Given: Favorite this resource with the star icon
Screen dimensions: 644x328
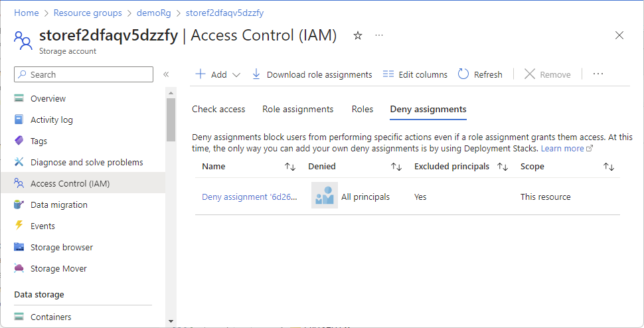Looking at the screenshot, I should 358,36.
